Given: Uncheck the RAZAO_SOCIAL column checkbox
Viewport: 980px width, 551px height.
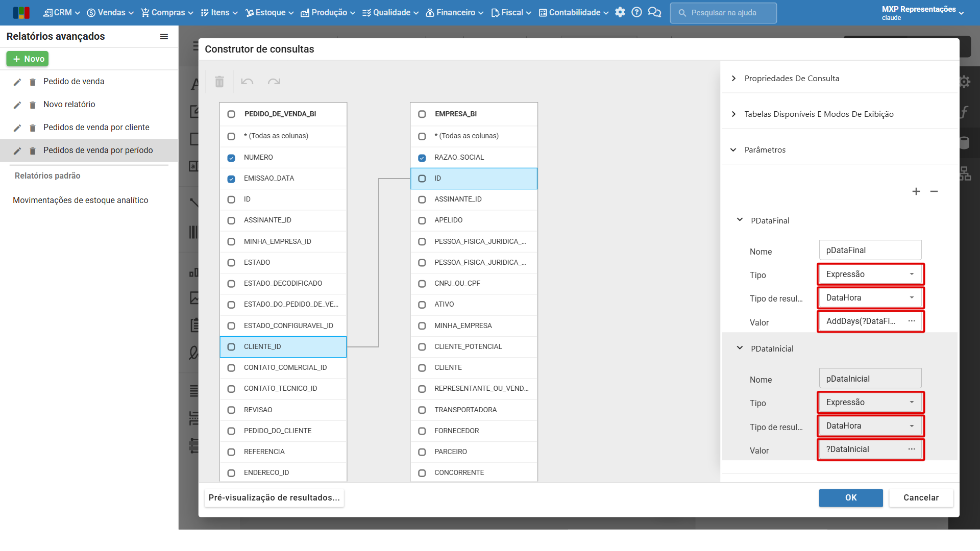Looking at the screenshot, I should [x=422, y=158].
